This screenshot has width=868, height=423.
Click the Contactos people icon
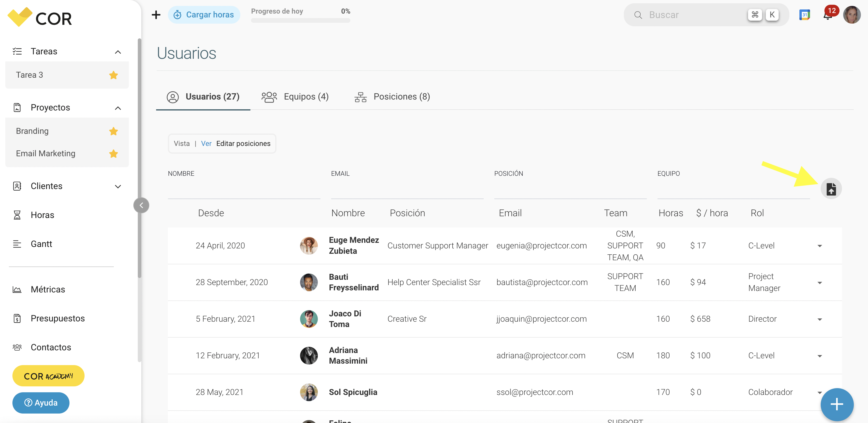pos(17,347)
